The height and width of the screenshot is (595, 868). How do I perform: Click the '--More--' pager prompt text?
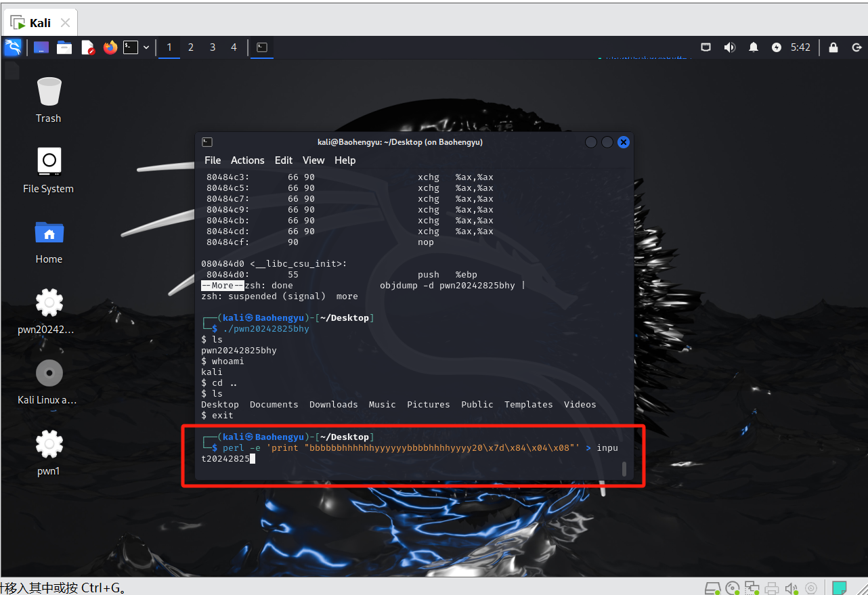[223, 286]
